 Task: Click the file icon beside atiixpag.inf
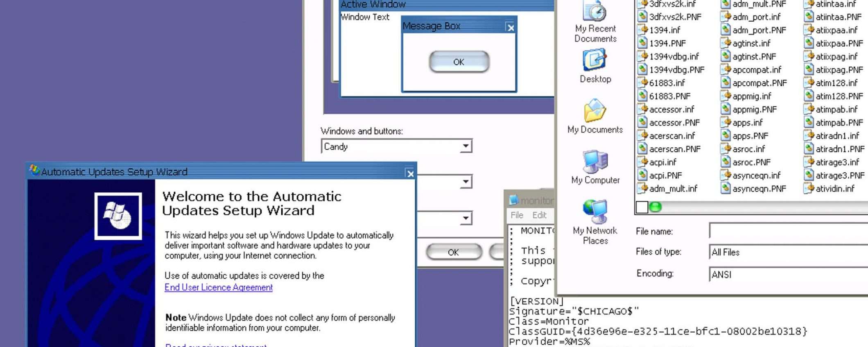click(x=809, y=56)
